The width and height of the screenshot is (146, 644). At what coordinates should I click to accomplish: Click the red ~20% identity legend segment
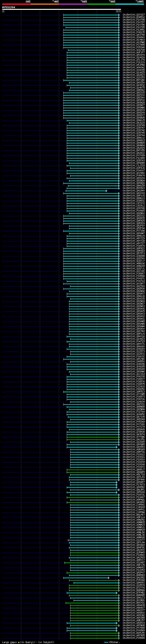[16, 4]
